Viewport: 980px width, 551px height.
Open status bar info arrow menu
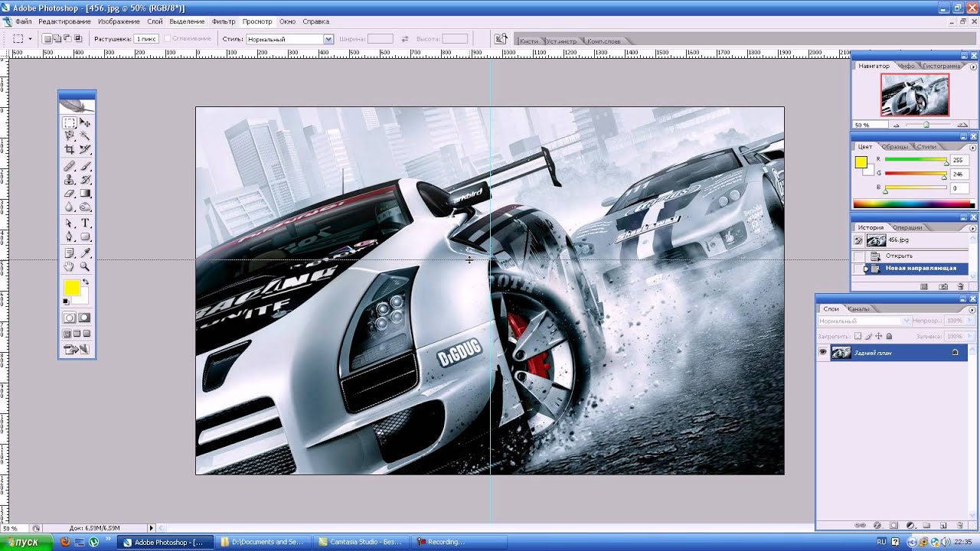click(151, 528)
